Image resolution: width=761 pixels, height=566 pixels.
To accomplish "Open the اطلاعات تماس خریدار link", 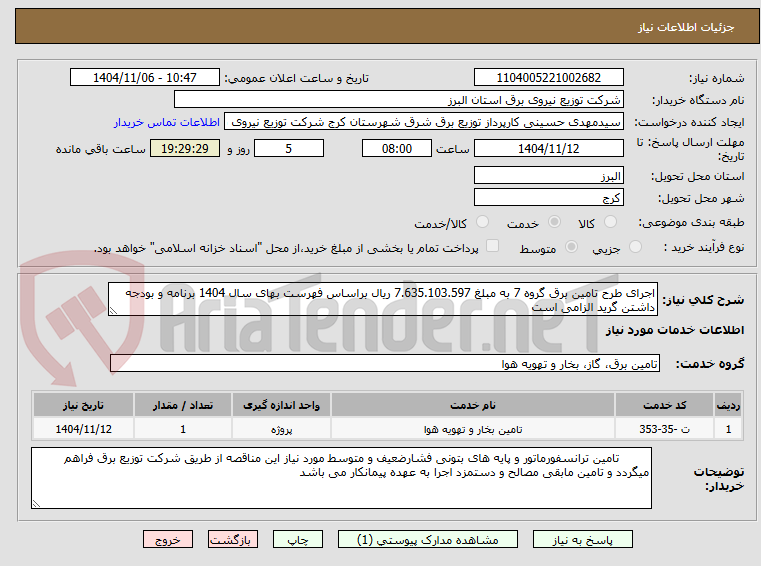I will 167,122.
